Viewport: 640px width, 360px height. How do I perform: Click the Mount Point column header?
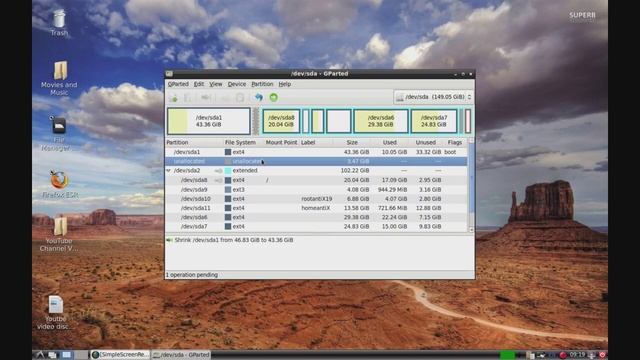coord(282,142)
